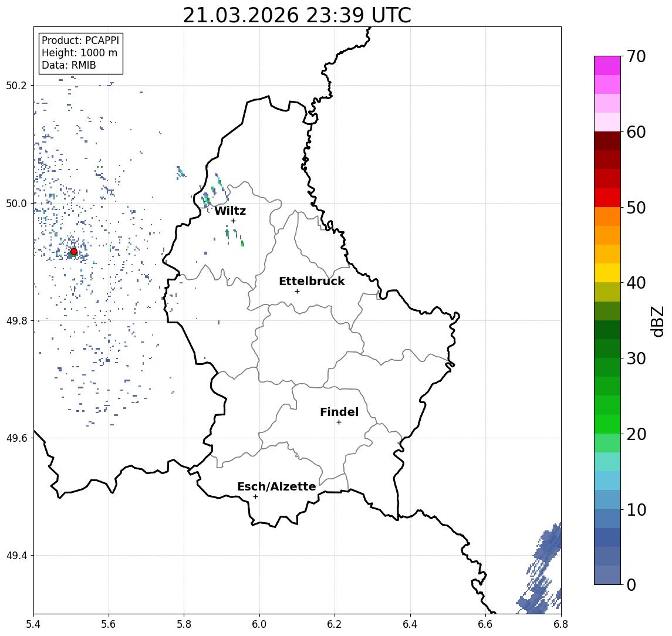
Task: Click the 6.4 longitude axis label
Action: tap(410, 624)
